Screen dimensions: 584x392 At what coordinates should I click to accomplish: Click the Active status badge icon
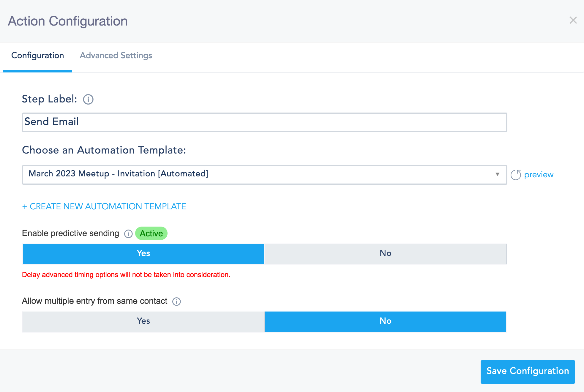click(151, 233)
